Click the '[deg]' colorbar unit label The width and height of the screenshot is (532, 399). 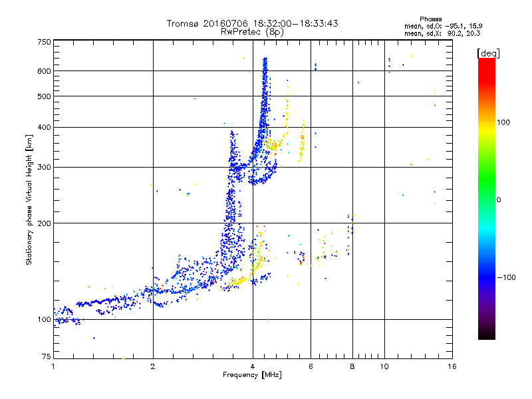click(488, 53)
